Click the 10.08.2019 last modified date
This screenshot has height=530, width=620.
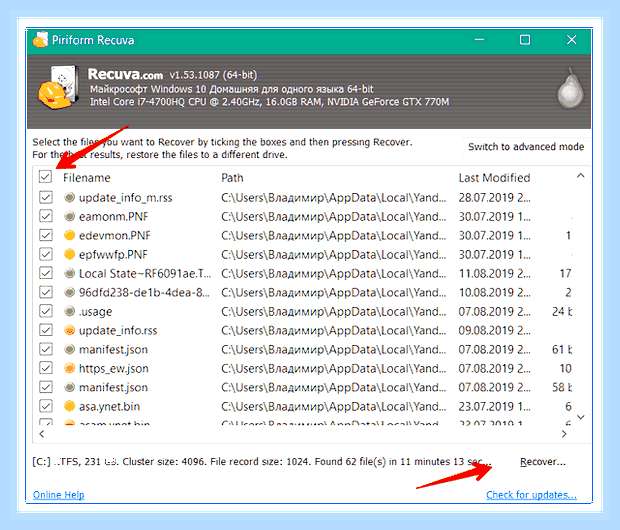[494, 292]
